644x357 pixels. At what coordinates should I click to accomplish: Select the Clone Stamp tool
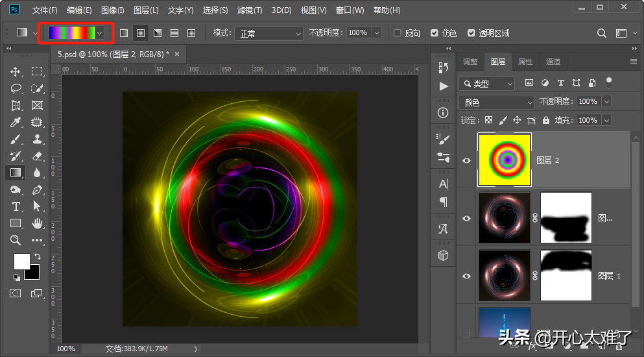37,139
